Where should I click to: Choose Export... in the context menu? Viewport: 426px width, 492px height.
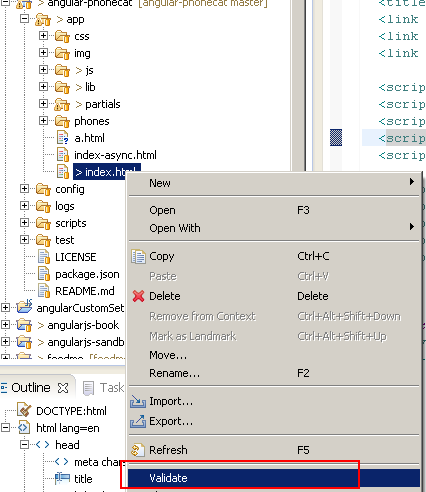point(274,421)
